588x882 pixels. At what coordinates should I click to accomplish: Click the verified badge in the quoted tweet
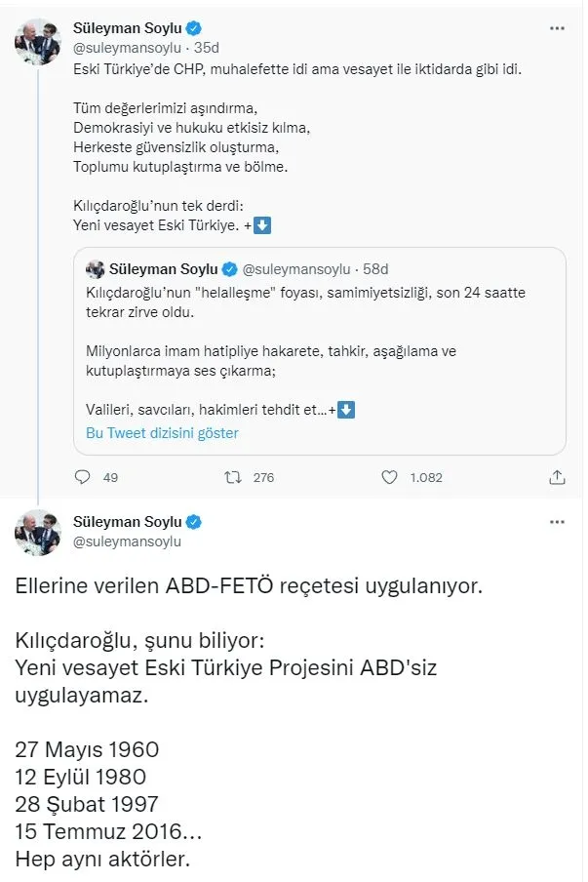(x=229, y=270)
